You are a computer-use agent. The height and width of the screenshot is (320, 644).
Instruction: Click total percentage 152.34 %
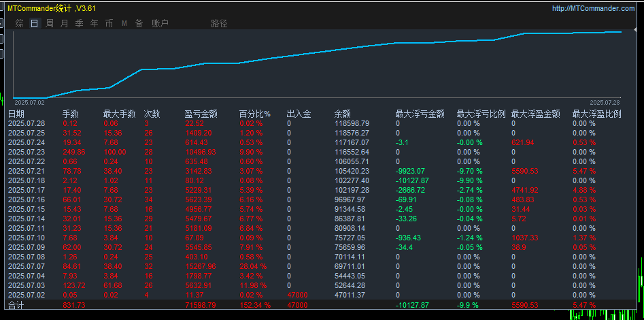[x=255, y=305]
